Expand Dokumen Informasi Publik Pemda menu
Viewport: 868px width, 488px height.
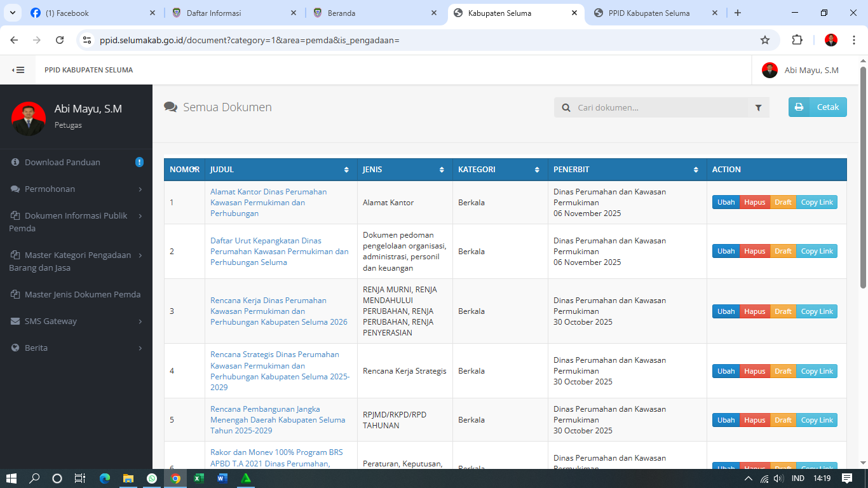[76, 222]
